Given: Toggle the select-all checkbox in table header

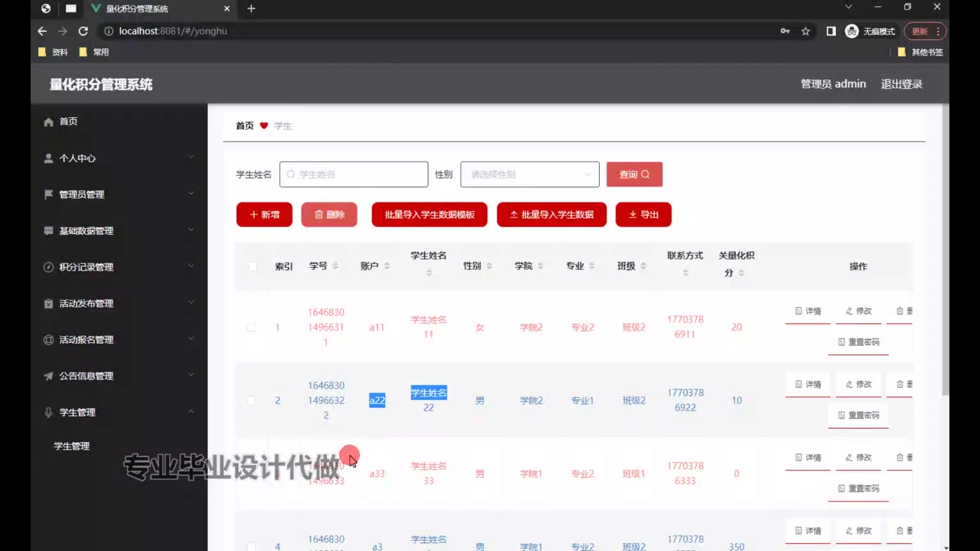Looking at the screenshot, I should pos(252,266).
